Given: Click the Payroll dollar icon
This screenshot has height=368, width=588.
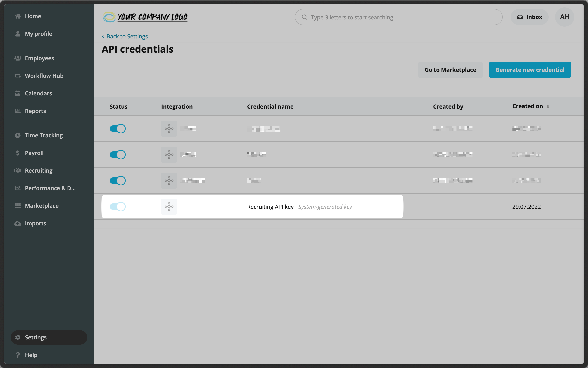Looking at the screenshot, I should 18,153.
